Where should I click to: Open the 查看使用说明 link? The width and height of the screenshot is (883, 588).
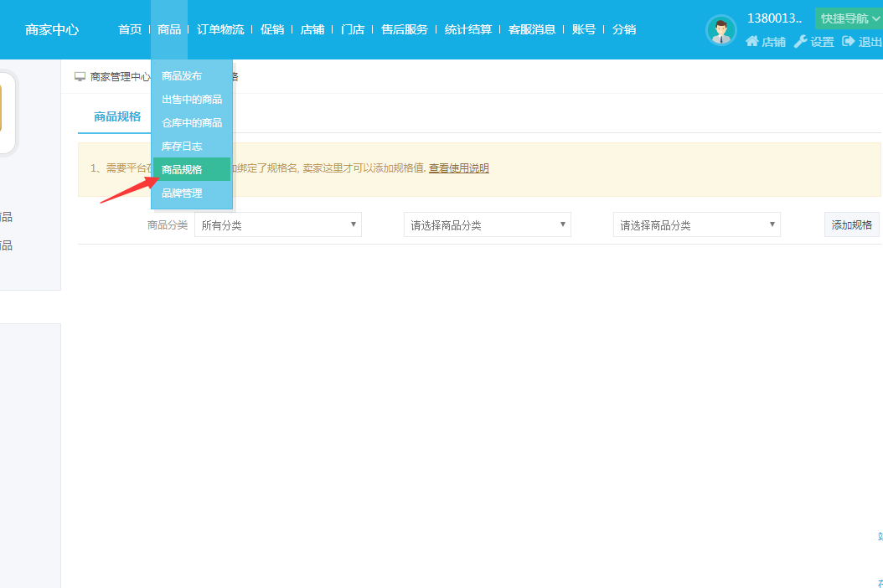click(458, 168)
